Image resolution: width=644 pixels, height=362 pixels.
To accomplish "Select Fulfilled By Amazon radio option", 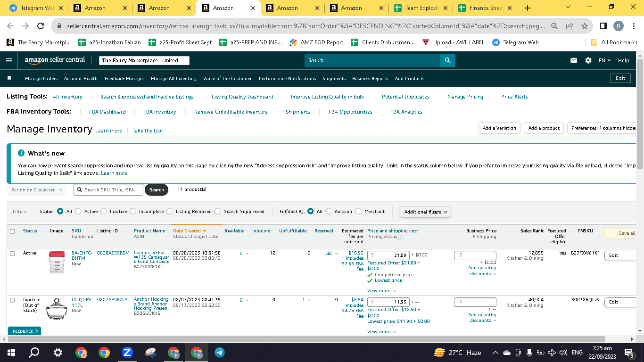I will coord(329,212).
